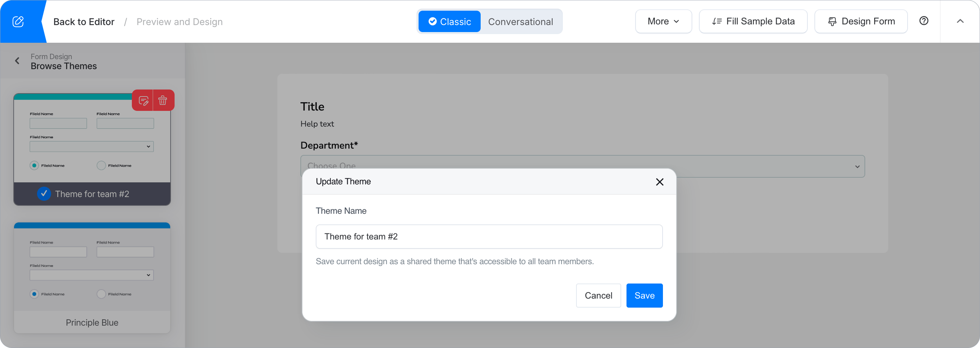Cancel the theme update
Viewport: 980px width, 348px height.
click(x=598, y=296)
